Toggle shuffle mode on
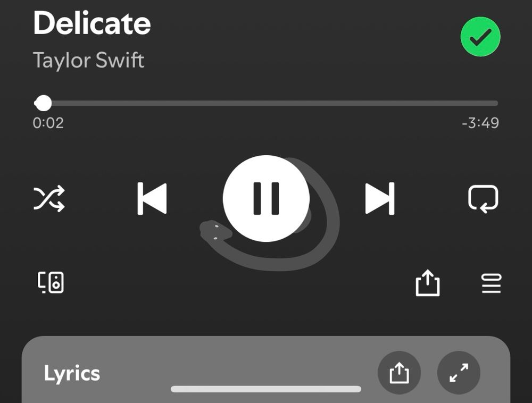 (49, 199)
